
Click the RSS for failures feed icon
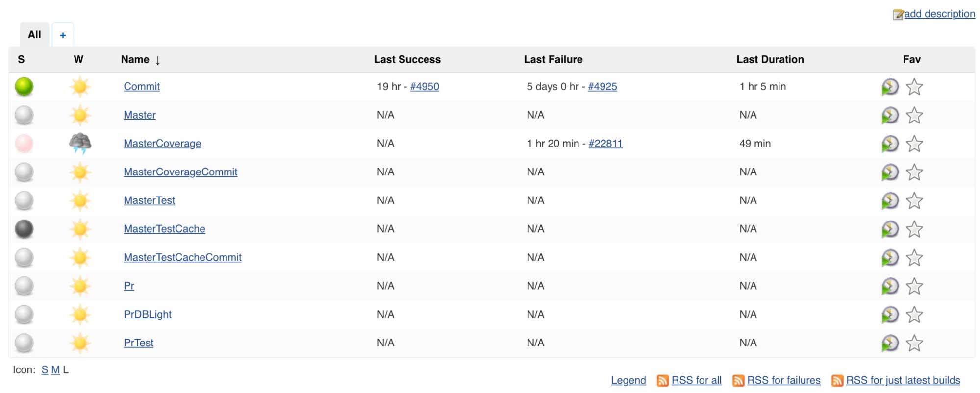click(x=738, y=381)
